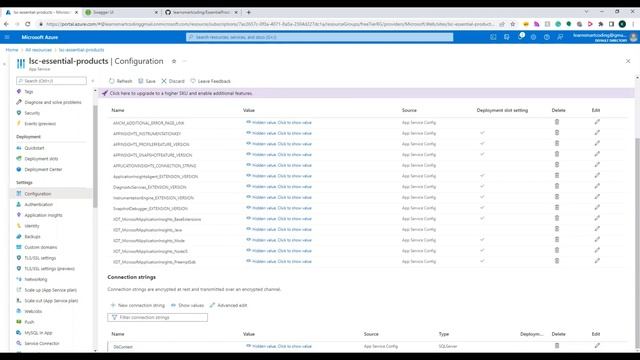640x360 pixels.
Task: Show the APPLICATIONINSIGHTS_CONNECTION_STRING hidden value
Action: click(279, 165)
